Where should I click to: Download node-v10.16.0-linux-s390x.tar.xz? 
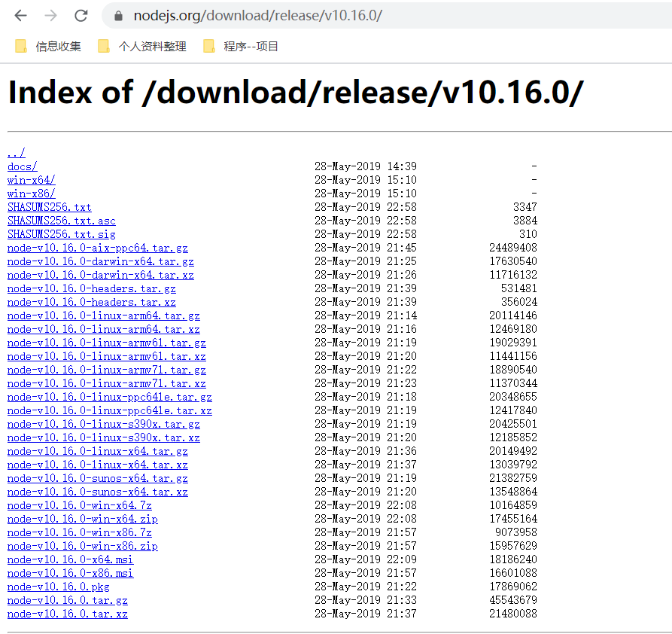coord(104,437)
